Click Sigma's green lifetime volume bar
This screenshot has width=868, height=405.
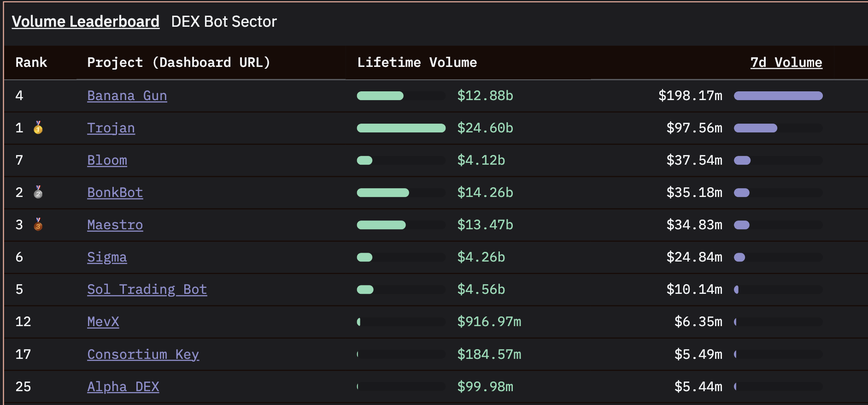click(364, 257)
